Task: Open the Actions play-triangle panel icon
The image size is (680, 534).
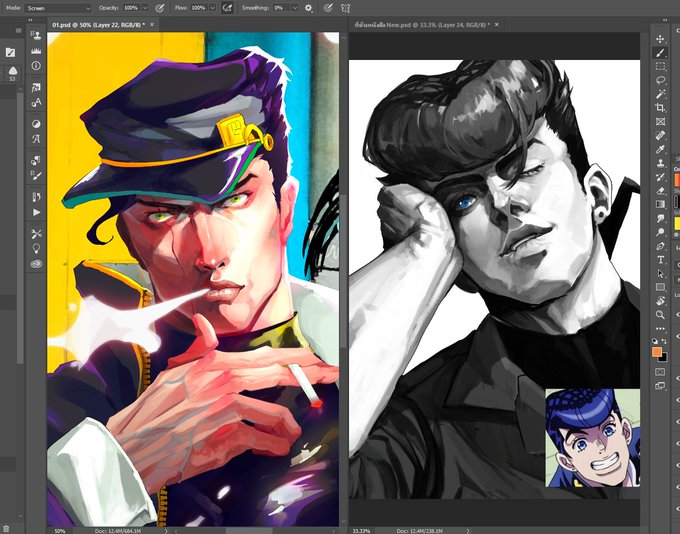Action: tap(36, 213)
